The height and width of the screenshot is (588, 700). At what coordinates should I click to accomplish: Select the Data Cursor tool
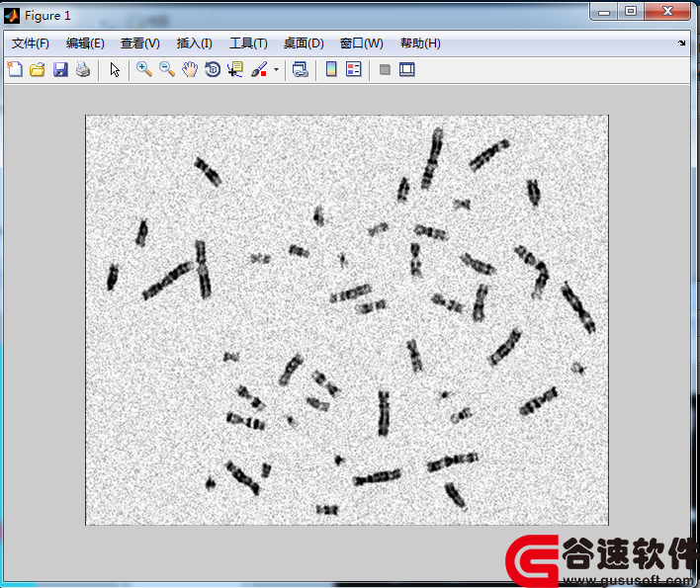235,69
